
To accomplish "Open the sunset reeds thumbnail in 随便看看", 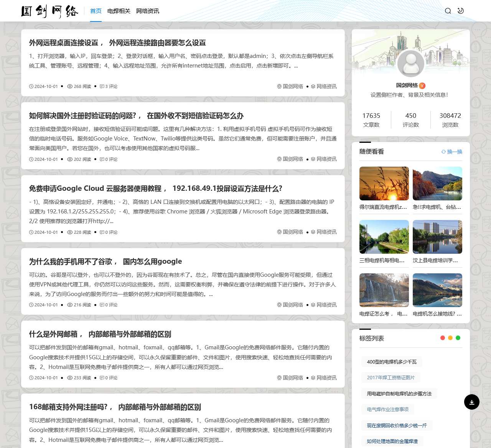I will [x=384, y=183].
